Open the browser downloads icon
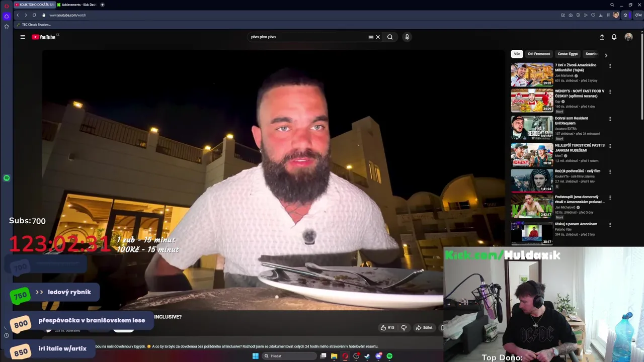Screen dimensions: 644x362 [601, 15]
